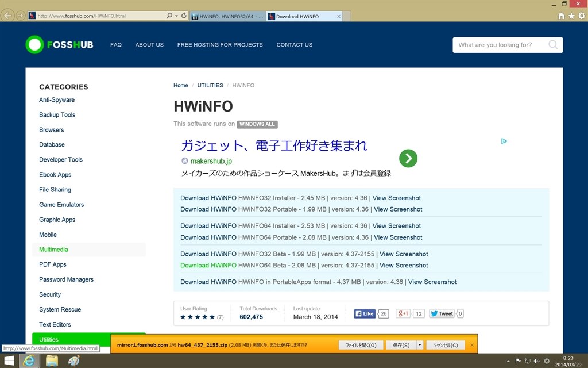The image size is (588, 368).
Task: Open a new blank browser tab
Action: [x=347, y=16]
